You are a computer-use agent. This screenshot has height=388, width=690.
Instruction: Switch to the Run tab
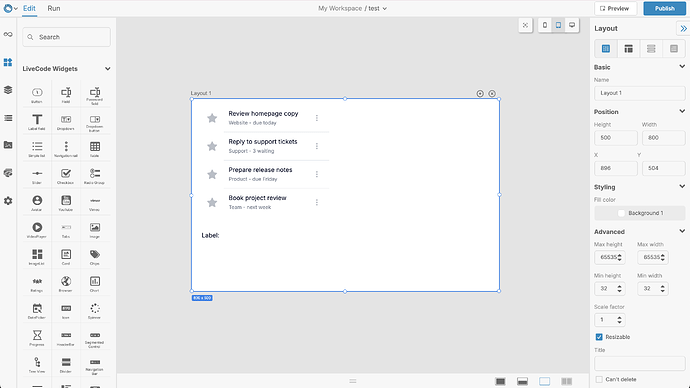(x=54, y=8)
